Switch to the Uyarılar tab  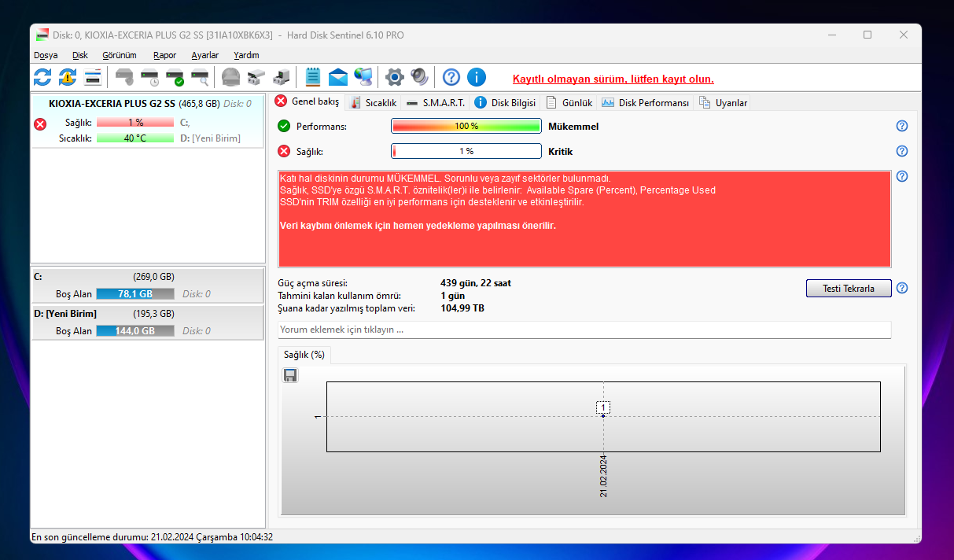(x=723, y=102)
